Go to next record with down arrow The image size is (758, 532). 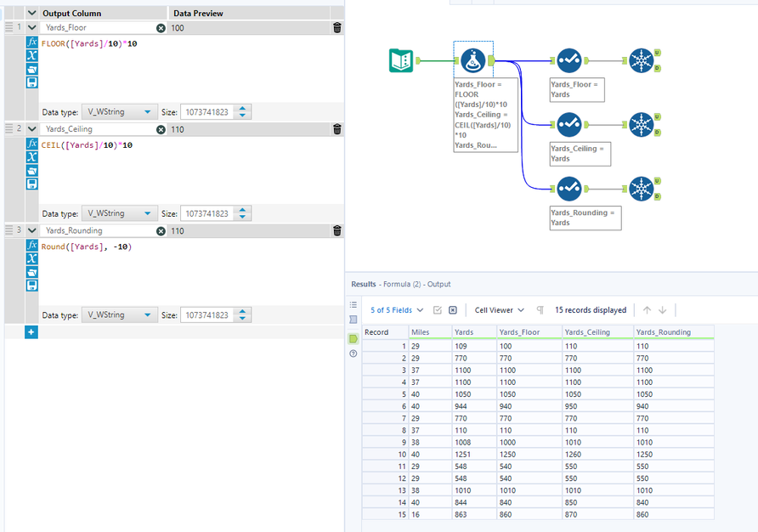click(x=663, y=310)
